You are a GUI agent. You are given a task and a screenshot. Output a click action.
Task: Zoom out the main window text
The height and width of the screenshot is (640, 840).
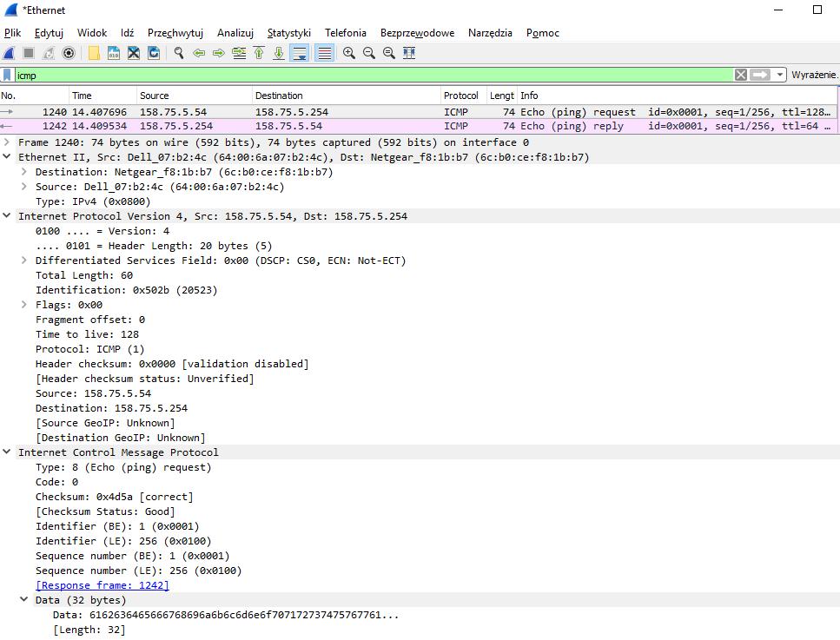[x=368, y=53]
